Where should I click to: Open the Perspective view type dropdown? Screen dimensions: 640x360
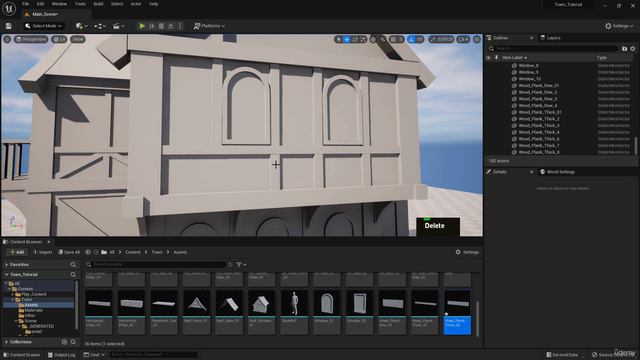pos(31,39)
